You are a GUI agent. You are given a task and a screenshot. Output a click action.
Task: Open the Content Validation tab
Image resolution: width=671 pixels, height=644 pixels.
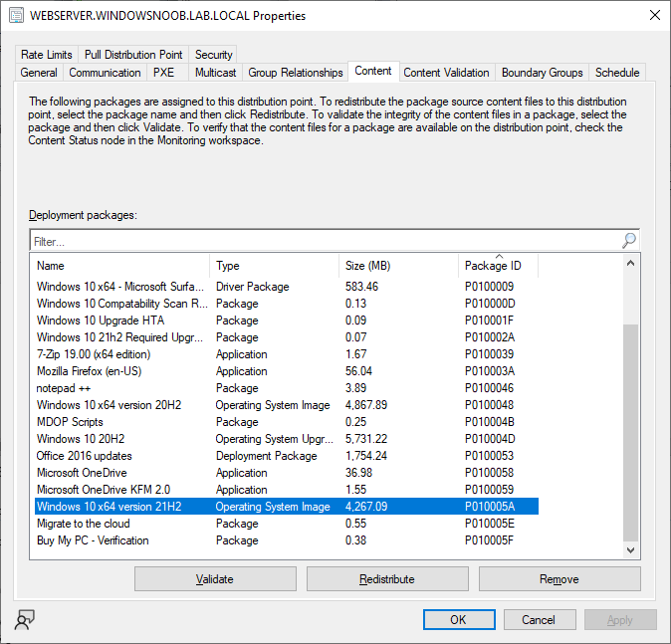tap(446, 73)
